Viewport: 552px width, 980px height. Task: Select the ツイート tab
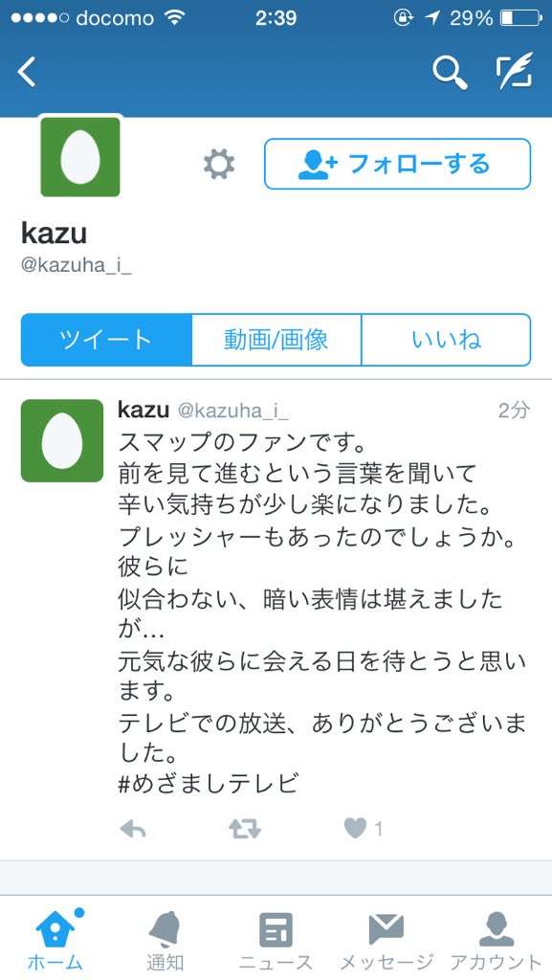(106, 340)
